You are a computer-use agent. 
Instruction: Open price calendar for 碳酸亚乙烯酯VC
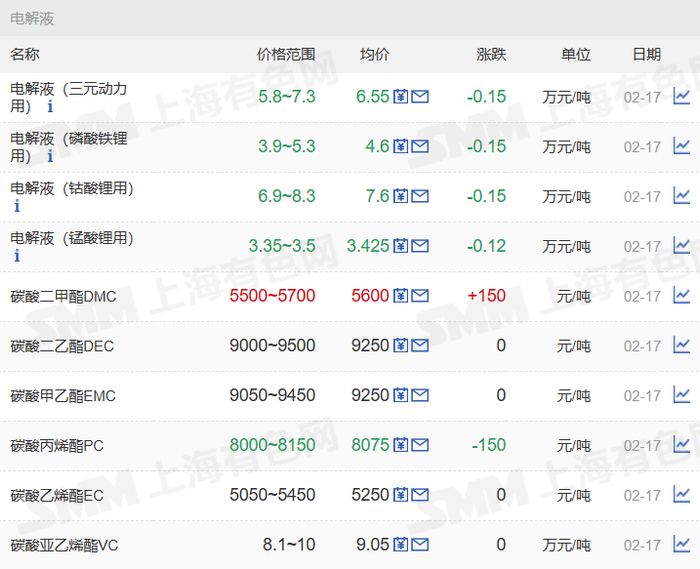[x=400, y=544]
